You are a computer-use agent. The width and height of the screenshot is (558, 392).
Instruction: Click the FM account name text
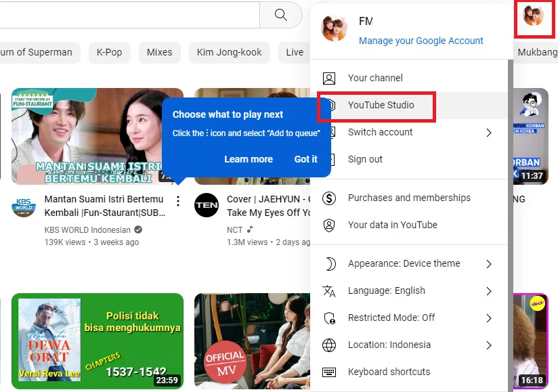point(366,22)
